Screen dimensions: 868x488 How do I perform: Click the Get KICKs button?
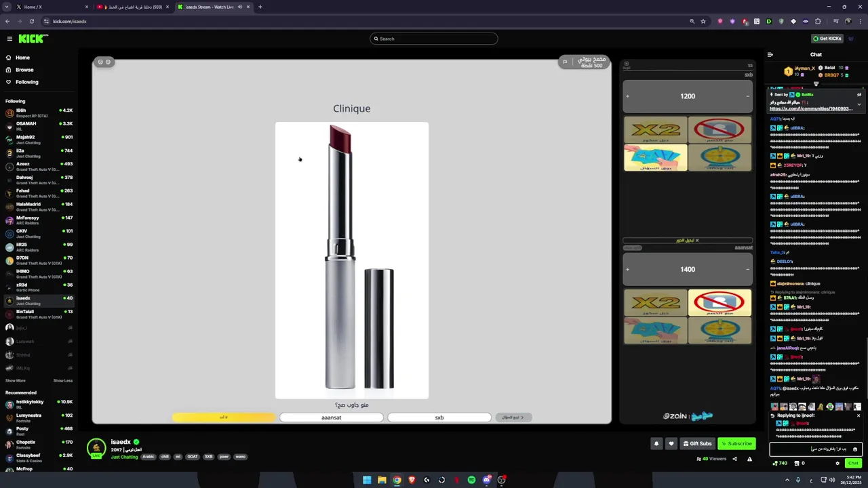tap(828, 39)
